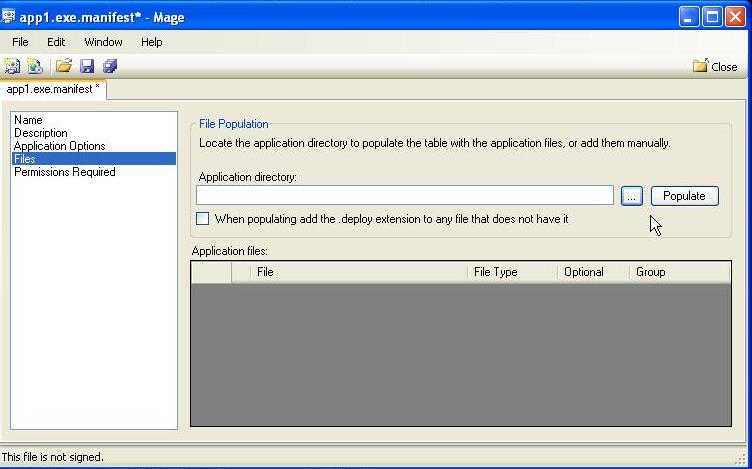Click the 'This file is not signed.' status text
The width and height of the screenshot is (752, 469).
point(52,457)
